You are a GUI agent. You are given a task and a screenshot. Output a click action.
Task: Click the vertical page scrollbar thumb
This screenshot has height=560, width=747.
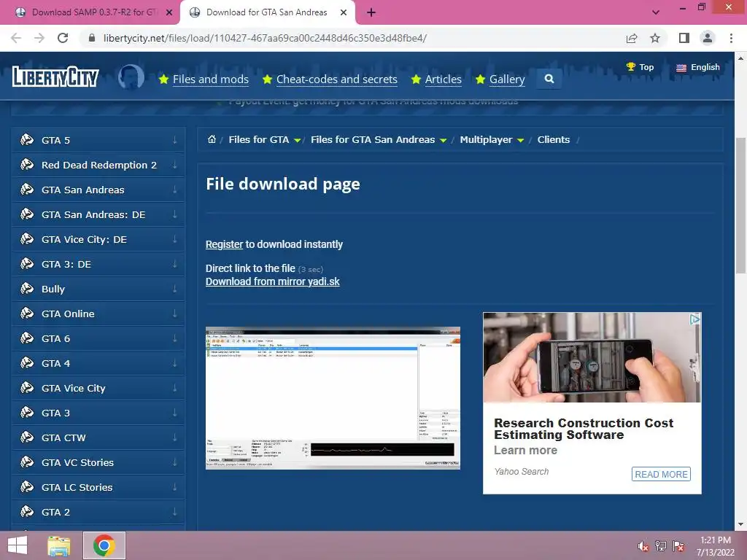(x=740, y=207)
